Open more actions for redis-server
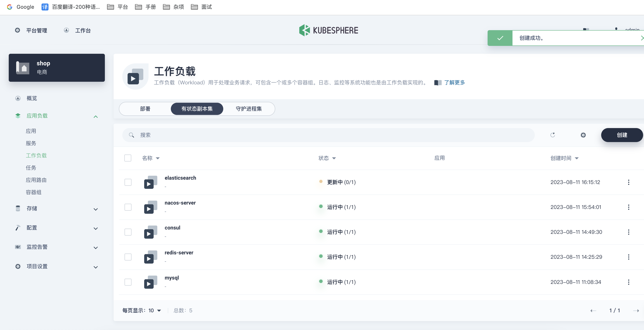The height and width of the screenshot is (330, 644). click(x=628, y=257)
